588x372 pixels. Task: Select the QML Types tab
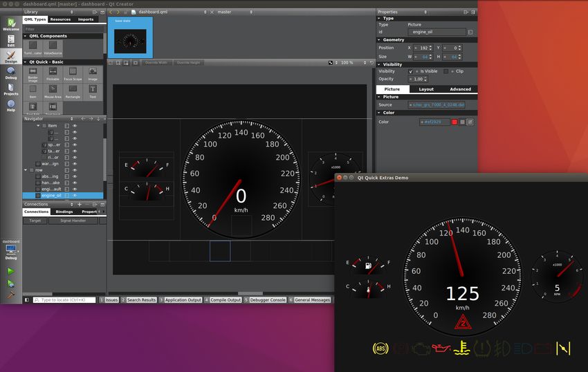(x=35, y=19)
